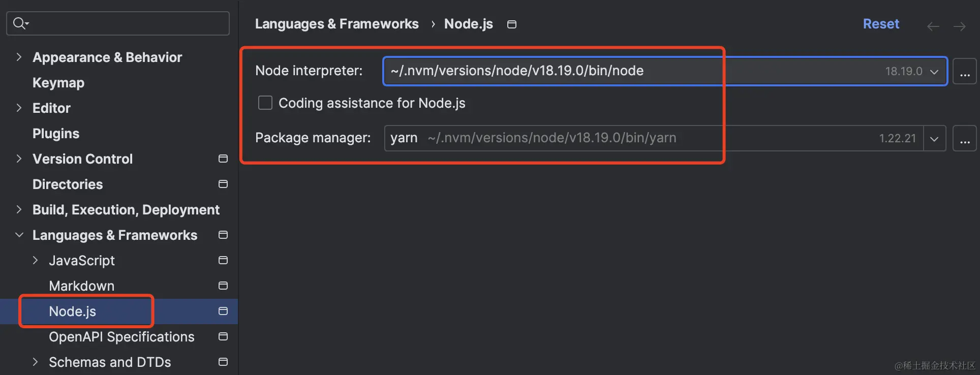This screenshot has height=375, width=980.
Task: Click project-level icon beside JavaScript
Action: click(223, 261)
